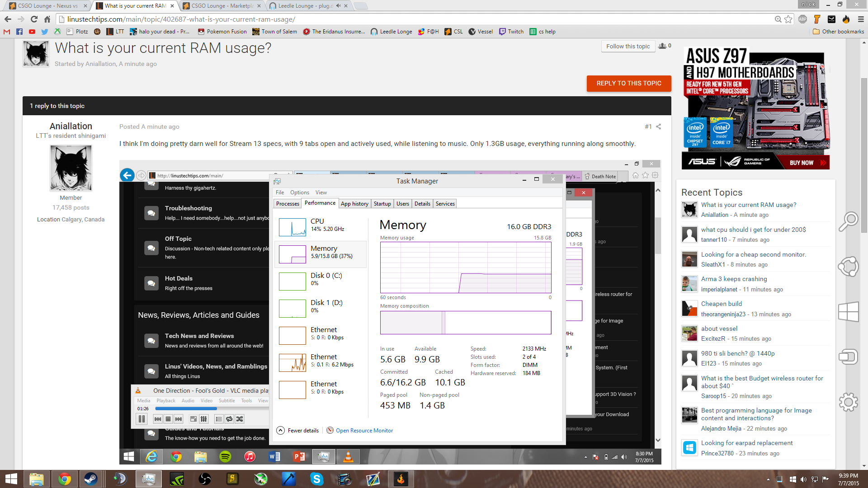Open the Town of Salem bookmark
The height and width of the screenshot is (488, 868).
[275, 32]
